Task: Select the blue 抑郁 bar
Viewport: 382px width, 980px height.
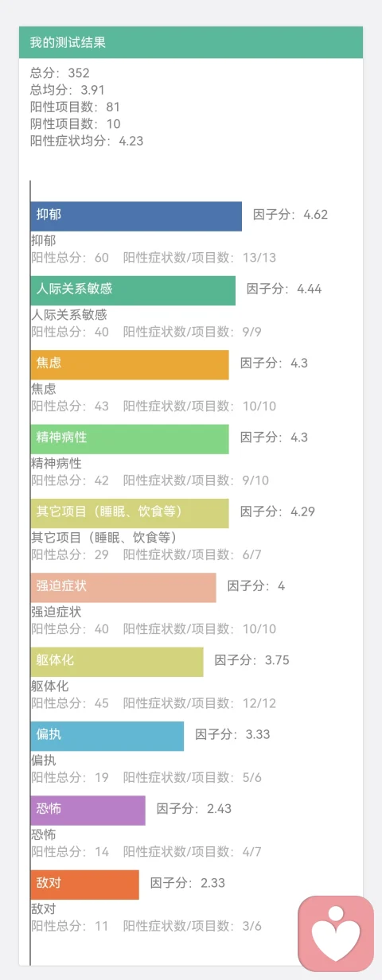Action: tap(136, 216)
